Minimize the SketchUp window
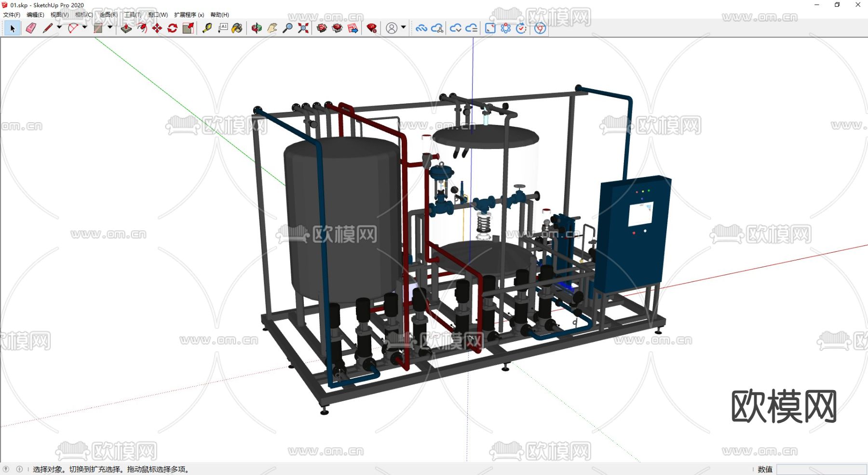Viewport: 868px width, 475px height. coord(817,5)
